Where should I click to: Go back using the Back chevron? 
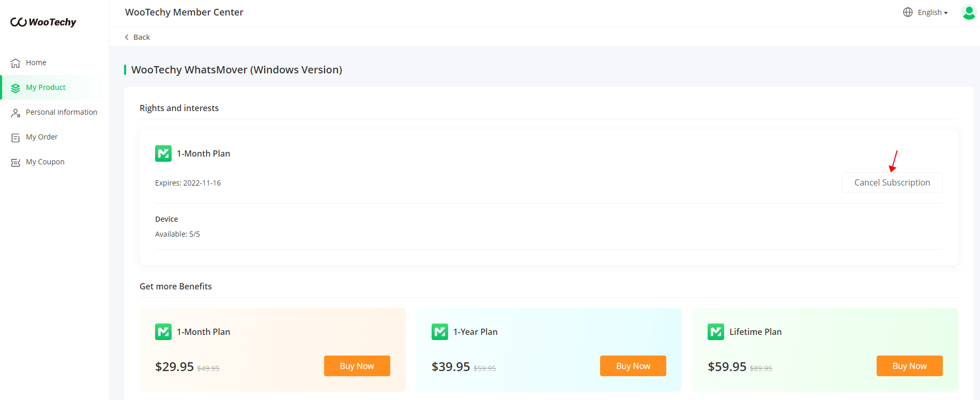127,37
